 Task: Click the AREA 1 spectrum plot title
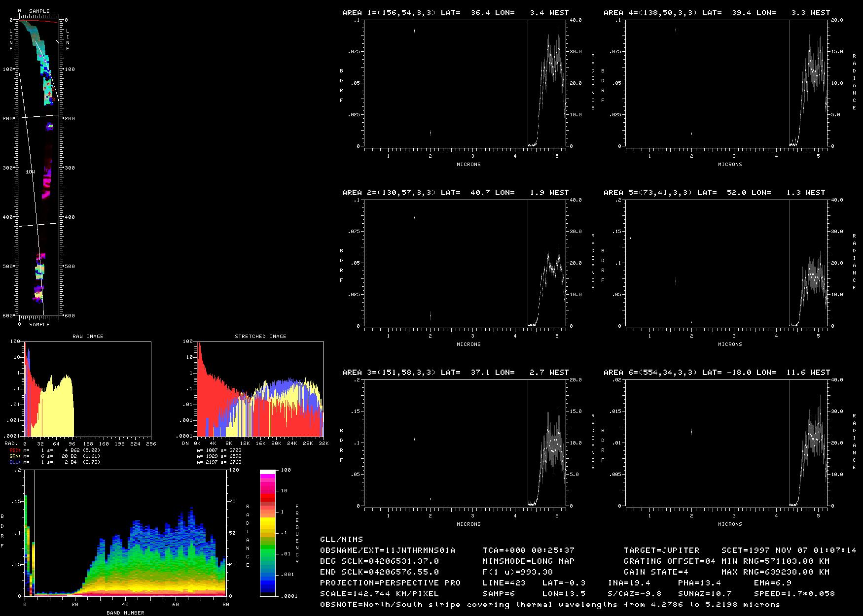click(x=455, y=13)
